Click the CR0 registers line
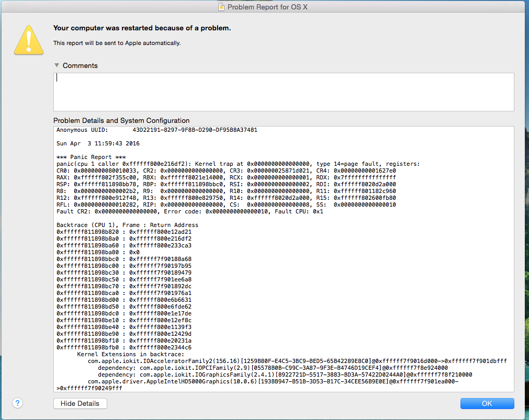Image resolution: width=529 pixels, height=420 pixels. (226, 171)
